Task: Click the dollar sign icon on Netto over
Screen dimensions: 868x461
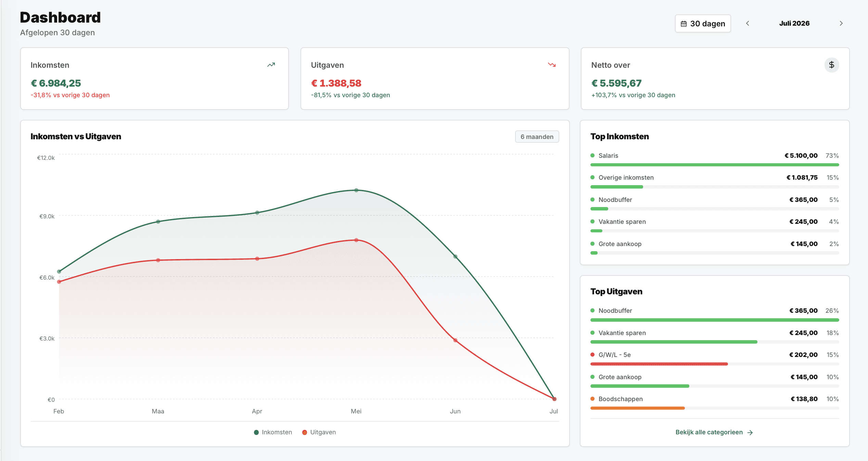Action: coord(832,65)
